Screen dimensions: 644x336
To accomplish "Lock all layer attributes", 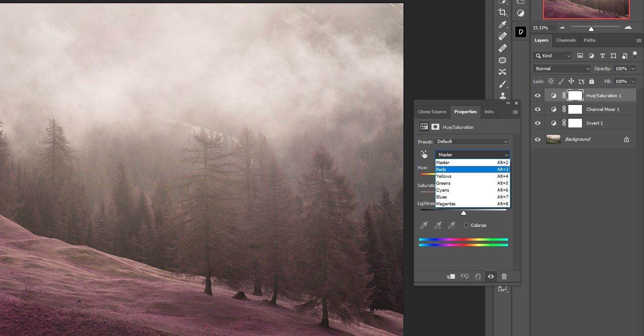I will coord(591,81).
